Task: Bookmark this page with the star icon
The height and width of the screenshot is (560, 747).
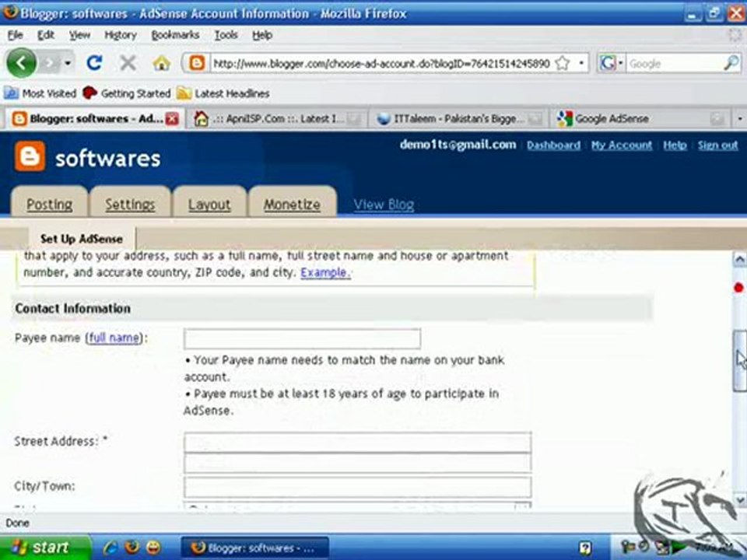Action: tap(563, 63)
